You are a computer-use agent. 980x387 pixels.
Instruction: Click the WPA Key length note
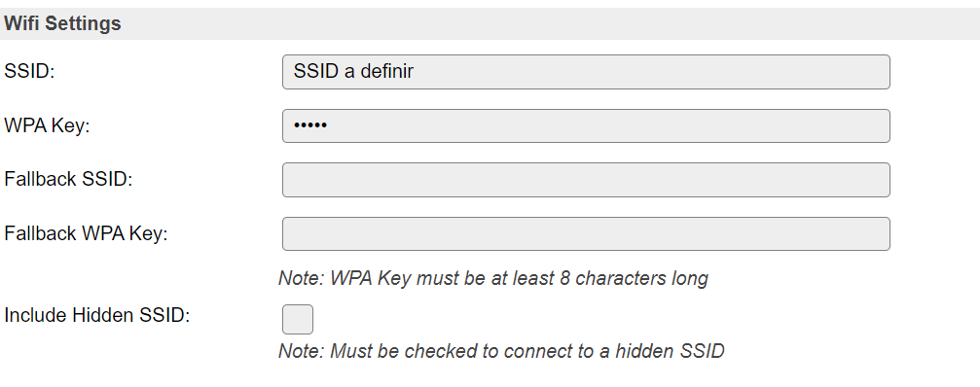pos(493,278)
